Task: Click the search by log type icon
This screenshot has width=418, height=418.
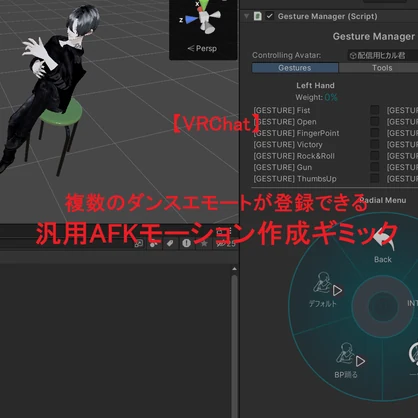Action: point(187,244)
